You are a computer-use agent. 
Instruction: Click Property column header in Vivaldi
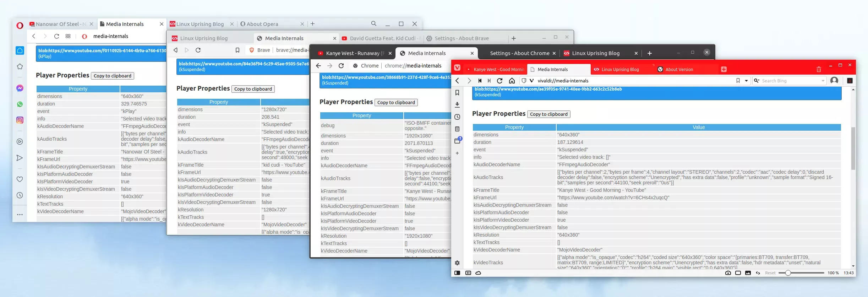pos(514,127)
